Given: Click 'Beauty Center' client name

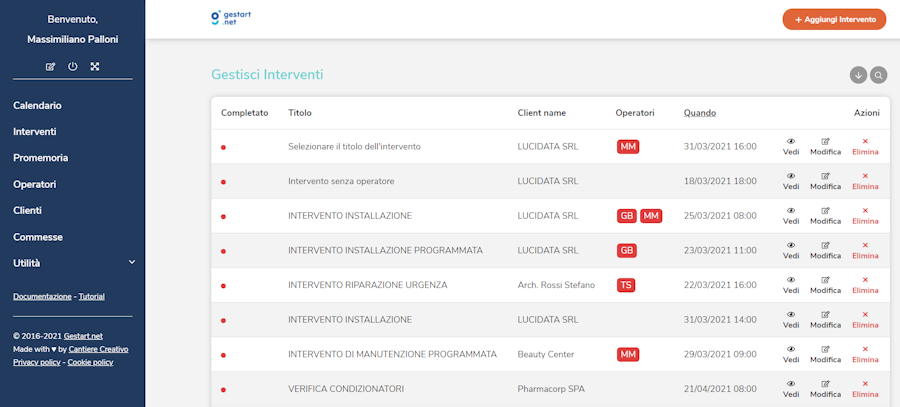Looking at the screenshot, I should pos(546,354).
